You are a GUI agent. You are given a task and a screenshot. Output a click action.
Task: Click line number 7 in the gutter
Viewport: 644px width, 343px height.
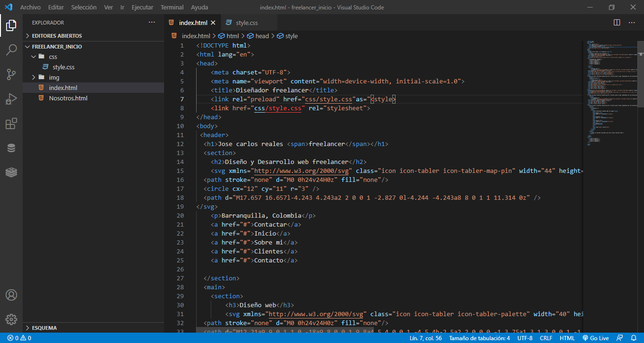pos(182,99)
